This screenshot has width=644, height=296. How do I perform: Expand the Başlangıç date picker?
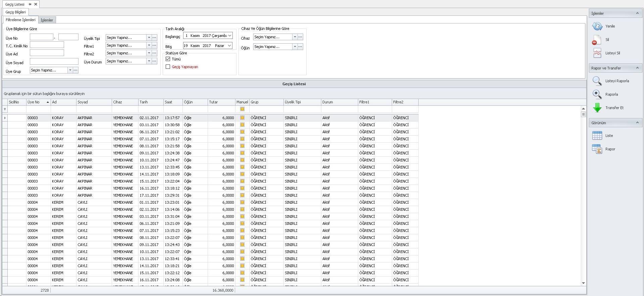(230, 36)
